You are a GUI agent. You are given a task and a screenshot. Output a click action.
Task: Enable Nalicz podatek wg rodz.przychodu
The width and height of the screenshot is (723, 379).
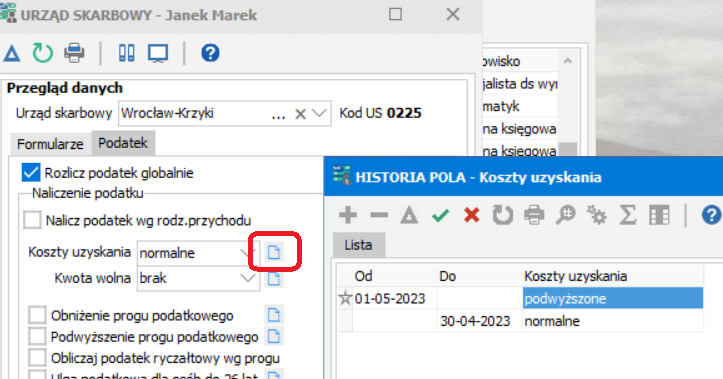[32, 220]
